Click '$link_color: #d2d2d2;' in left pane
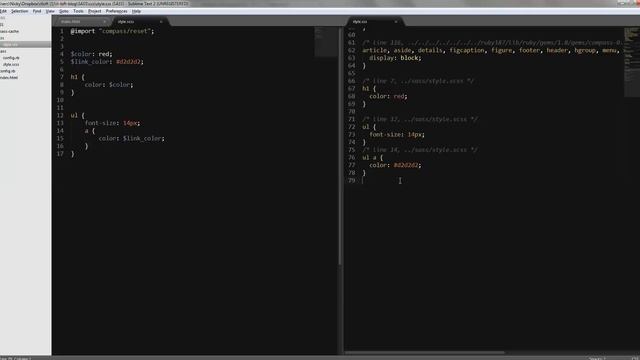The image size is (640, 360). coord(107,62)
